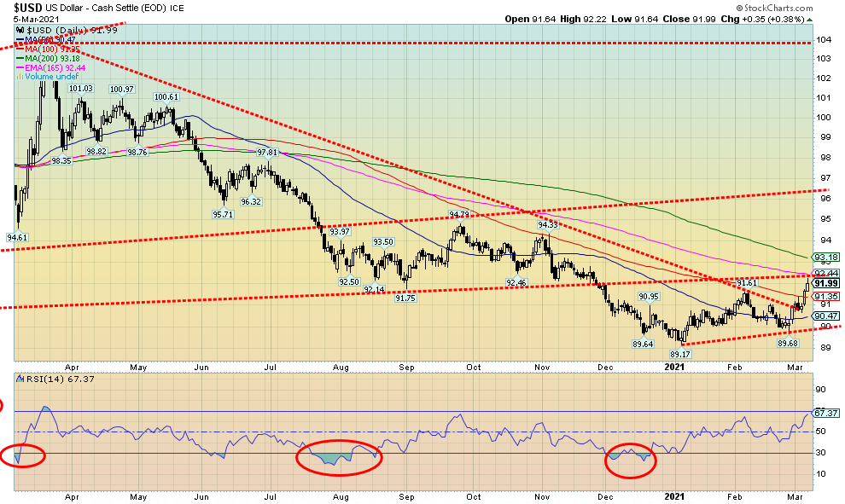Click the green MA(200) legend line marker
This screenshot has width=845, height=504.
(x=20, y=57)
